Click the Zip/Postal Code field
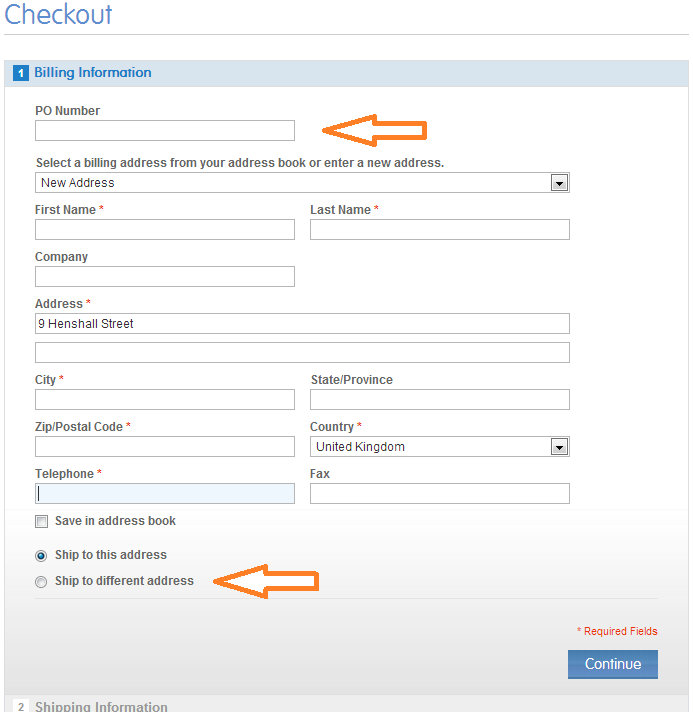This screenshot has height=712, width=693. click(x=165, y=447)
